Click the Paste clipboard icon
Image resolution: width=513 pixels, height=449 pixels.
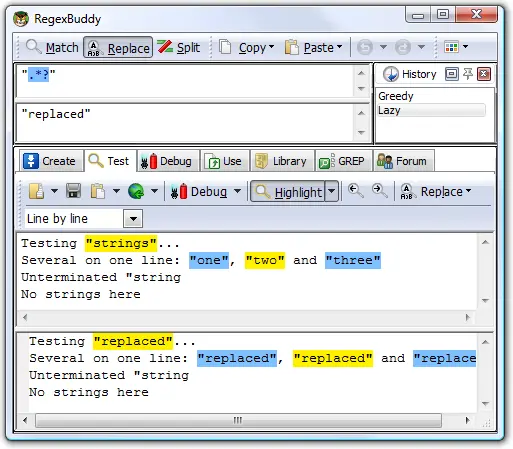pos(292,47)
